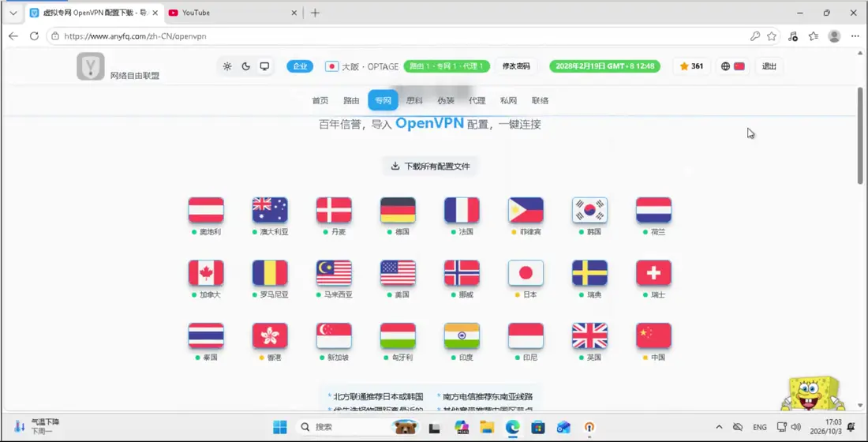
Task: Open browser settings and more menu
Action: [x=855, y=36]
